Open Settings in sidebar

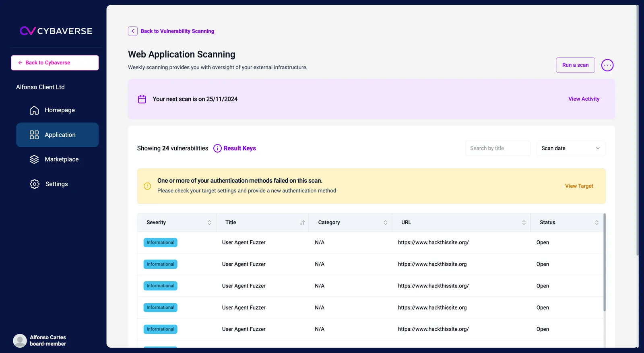coord(57,184)
